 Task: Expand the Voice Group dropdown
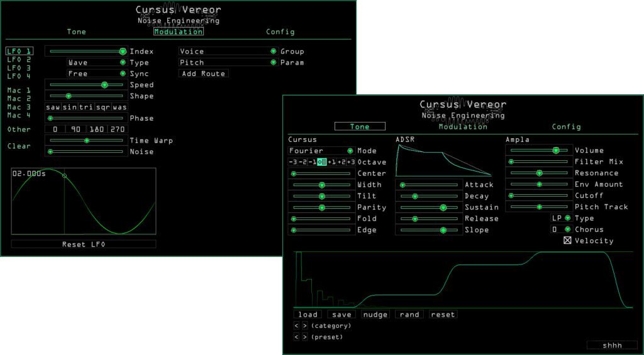click(x=228, y=52)
